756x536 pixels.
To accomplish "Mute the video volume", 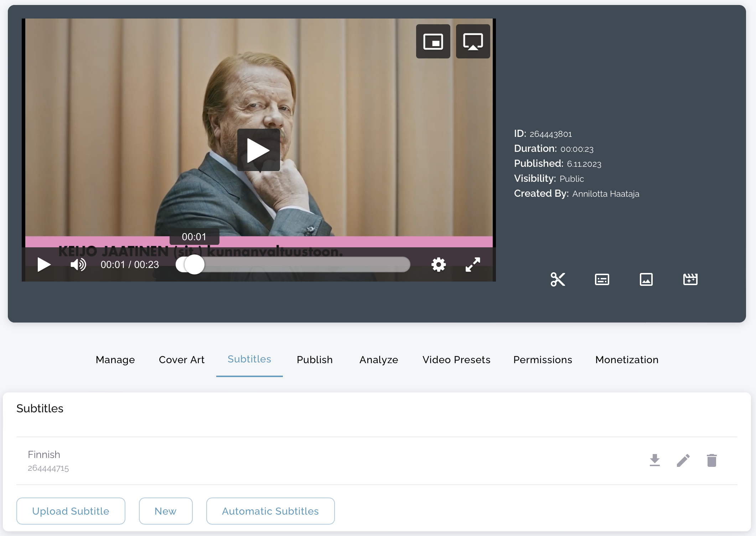I will click(78, 264).
